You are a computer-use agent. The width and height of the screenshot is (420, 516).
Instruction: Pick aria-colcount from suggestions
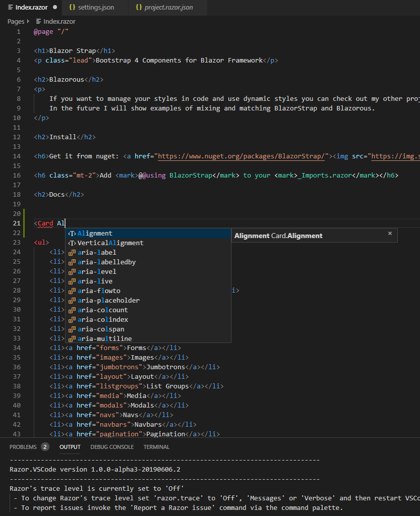(x=148, y=310)
